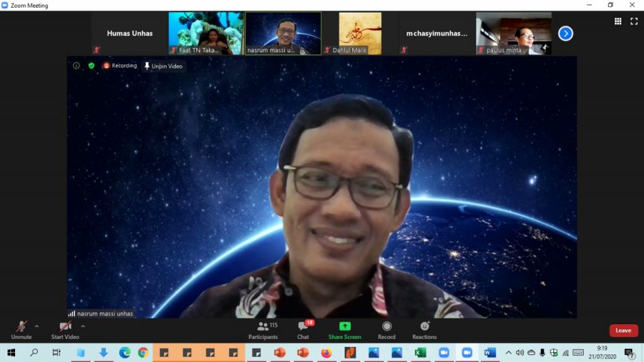Click the green encryption shield icon
Screen dimensions: 644x362
point(91,65)
